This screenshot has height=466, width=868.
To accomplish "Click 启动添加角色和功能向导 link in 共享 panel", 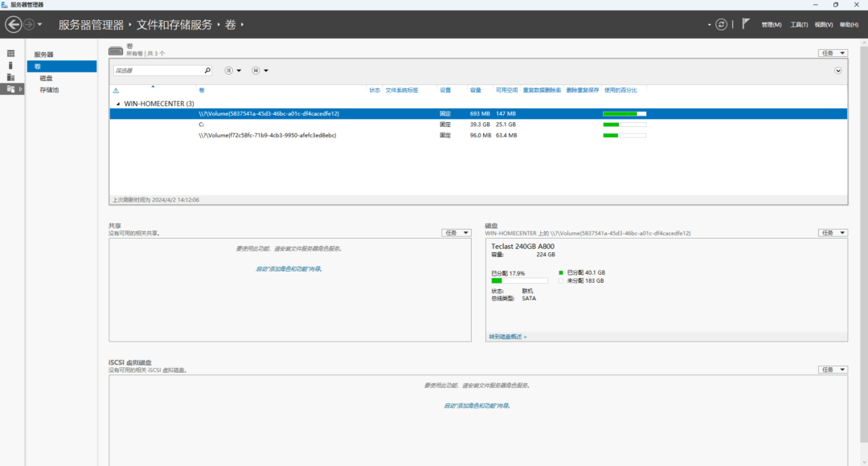I will click(289, 269).
